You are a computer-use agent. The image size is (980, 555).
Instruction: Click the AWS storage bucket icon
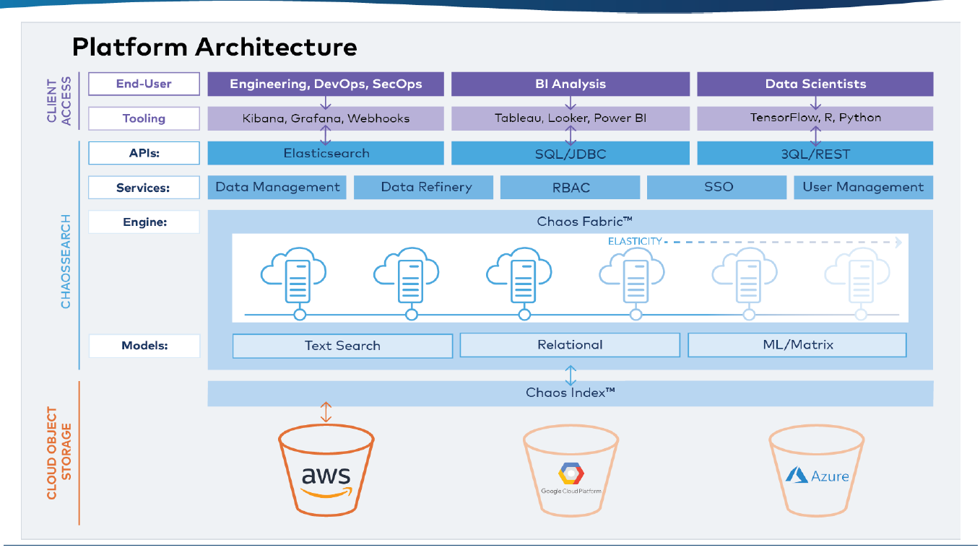click(326, 471)
